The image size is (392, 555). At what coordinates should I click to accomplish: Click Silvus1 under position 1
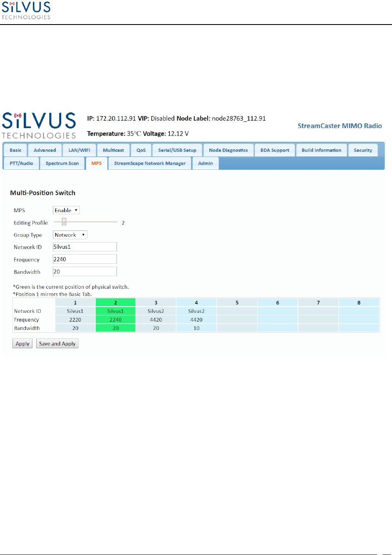[75, 311]
